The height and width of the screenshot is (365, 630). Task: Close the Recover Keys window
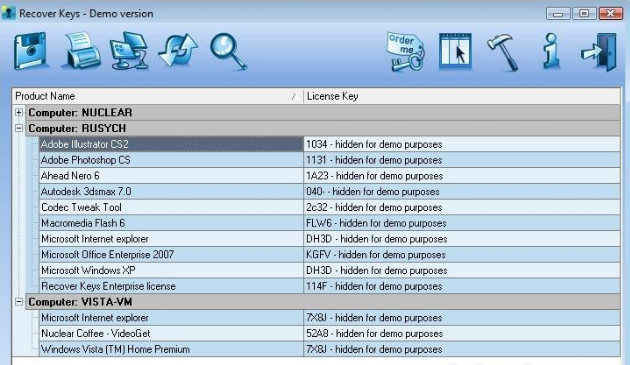pos(611,14)
